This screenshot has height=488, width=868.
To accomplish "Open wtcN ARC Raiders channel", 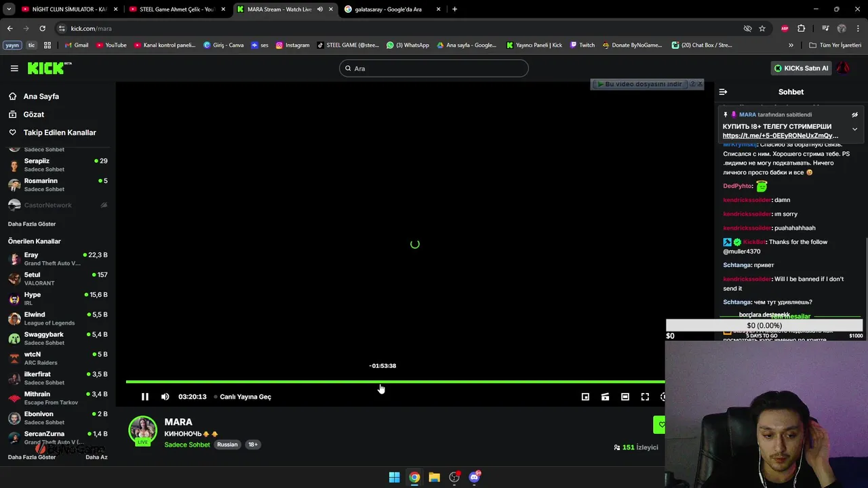I will (x=58, y=358).
